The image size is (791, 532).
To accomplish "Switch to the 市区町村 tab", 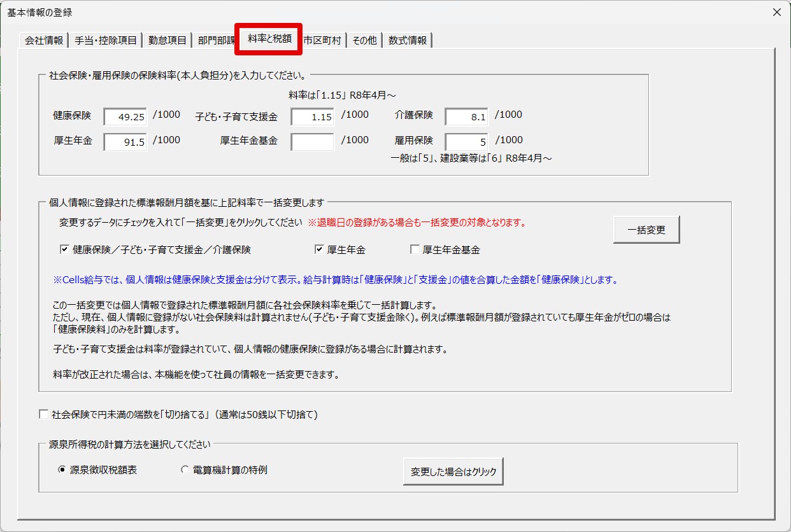I will 323,40.
